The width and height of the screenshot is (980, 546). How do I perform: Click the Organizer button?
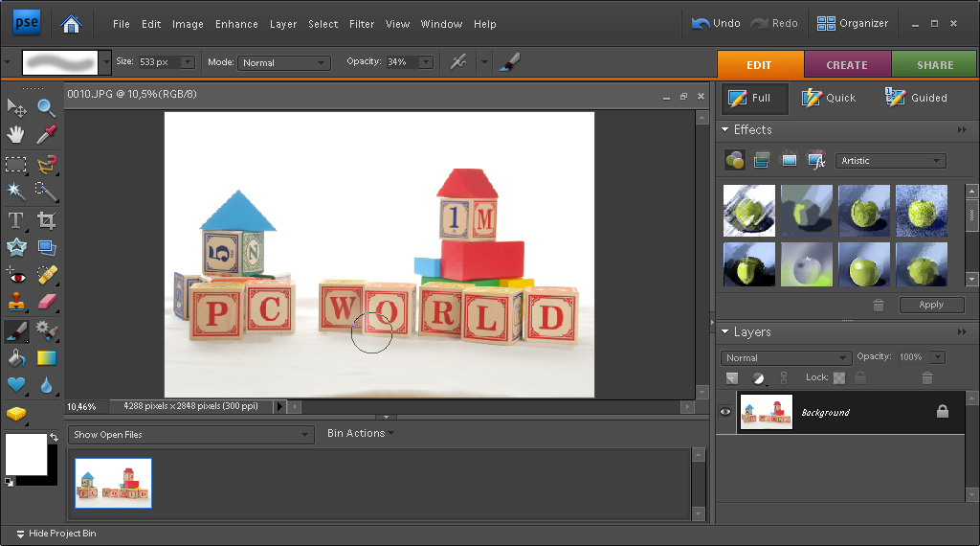coord(853,23)
